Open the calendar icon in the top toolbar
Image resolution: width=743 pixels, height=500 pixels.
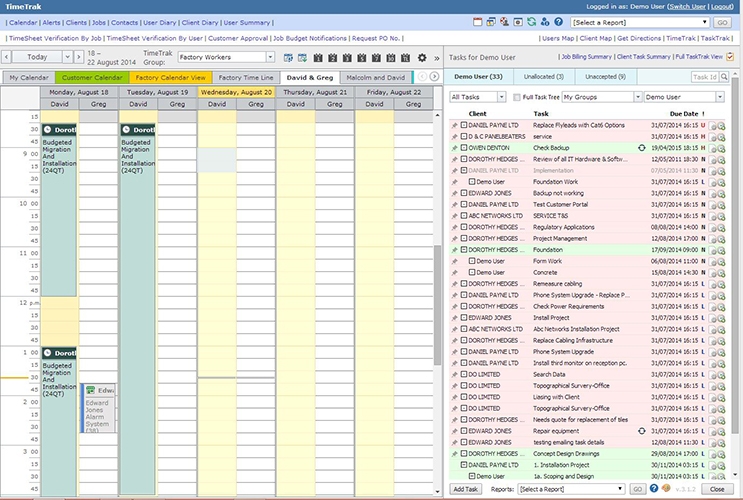point(478,22)
